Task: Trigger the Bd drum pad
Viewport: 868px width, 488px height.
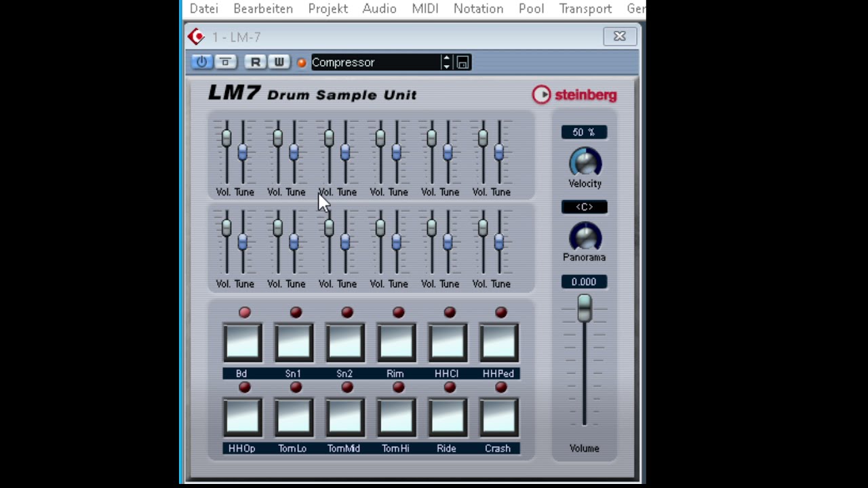Action: pyautogui.click(x=242, y=343)
